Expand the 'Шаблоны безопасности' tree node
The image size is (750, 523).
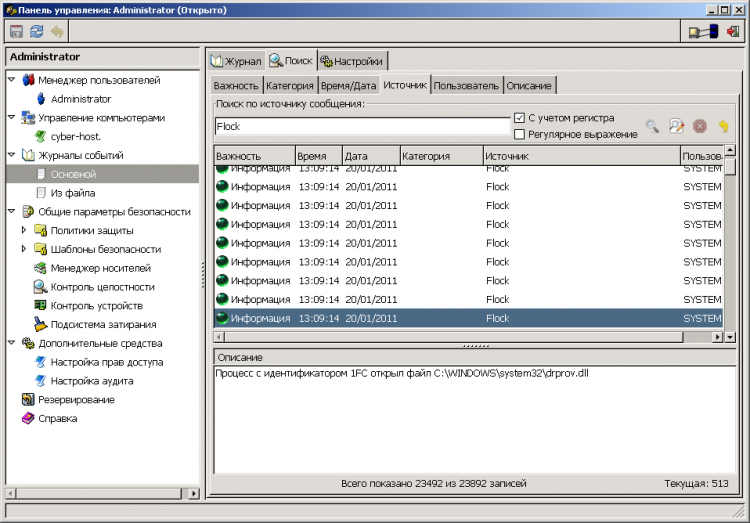coord(24,249)
